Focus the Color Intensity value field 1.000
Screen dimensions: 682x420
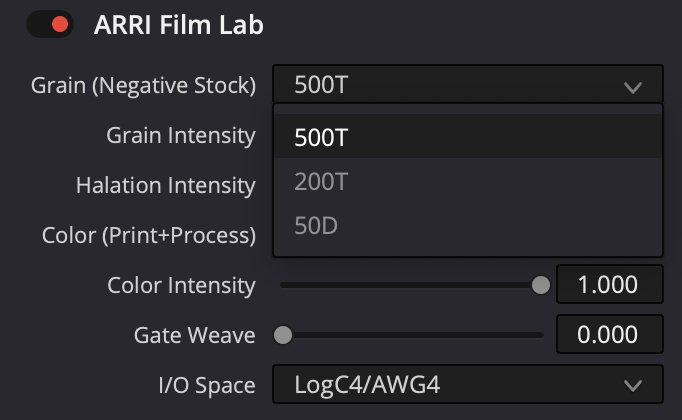pos(609,285)
